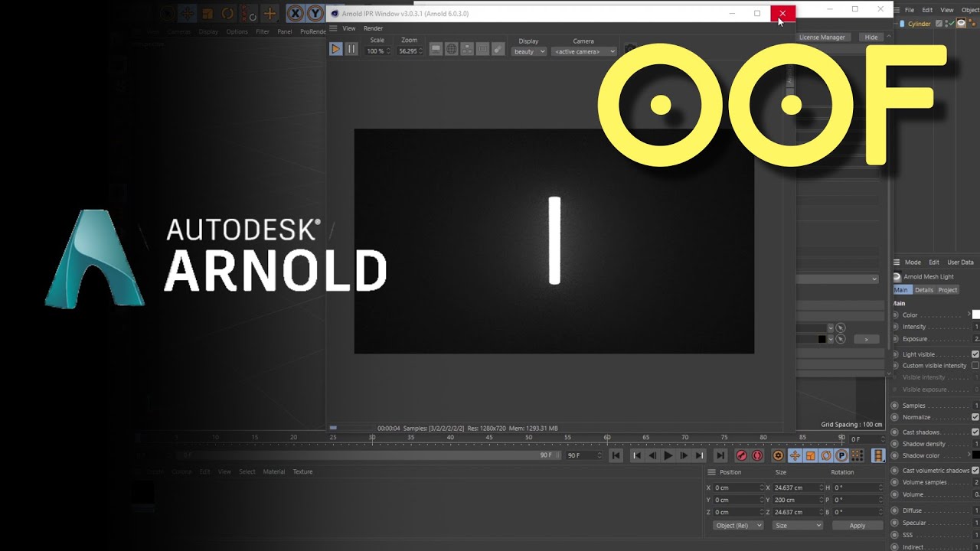The width and height of the screenshot is (980, 551).
Task: Open white Color swatch
Action: (976, 315)
